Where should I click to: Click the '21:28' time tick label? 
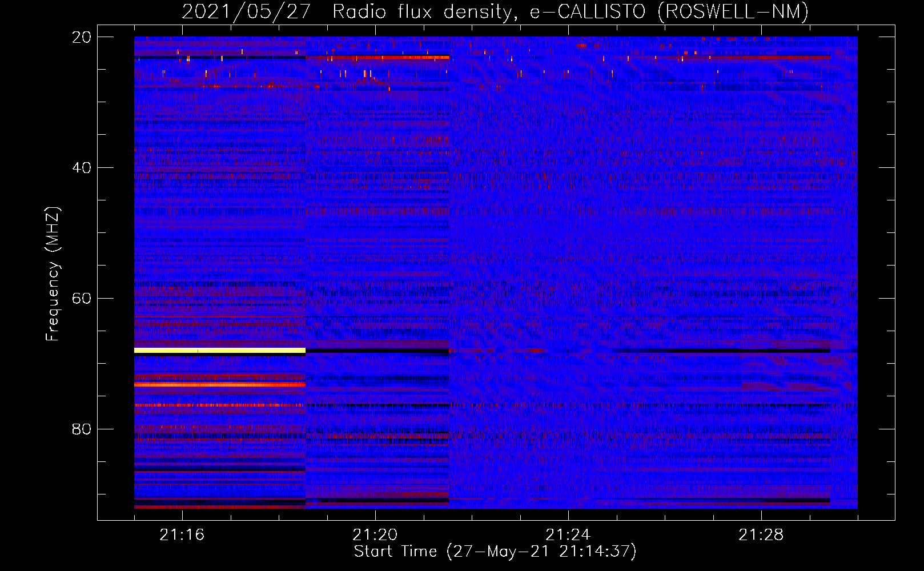(761, 535)
